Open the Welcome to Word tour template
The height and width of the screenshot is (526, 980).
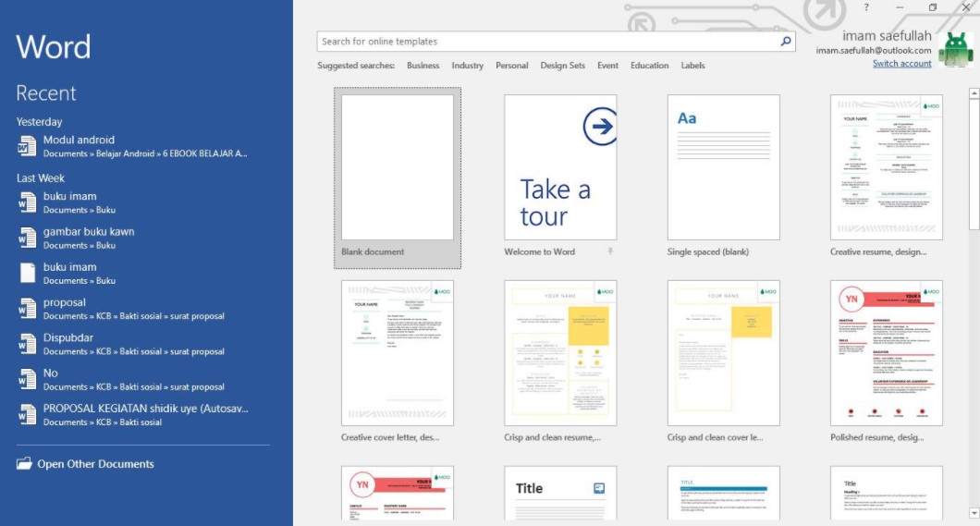pos(560,167)
